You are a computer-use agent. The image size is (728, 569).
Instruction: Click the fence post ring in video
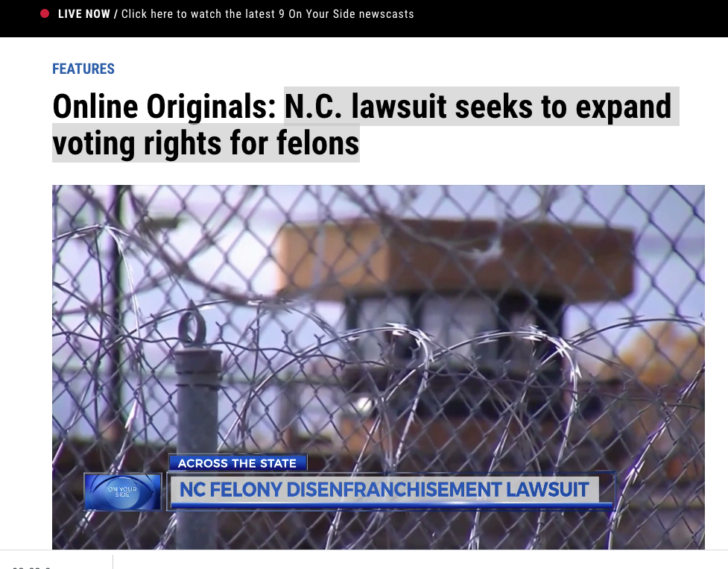tap(192, 327)
